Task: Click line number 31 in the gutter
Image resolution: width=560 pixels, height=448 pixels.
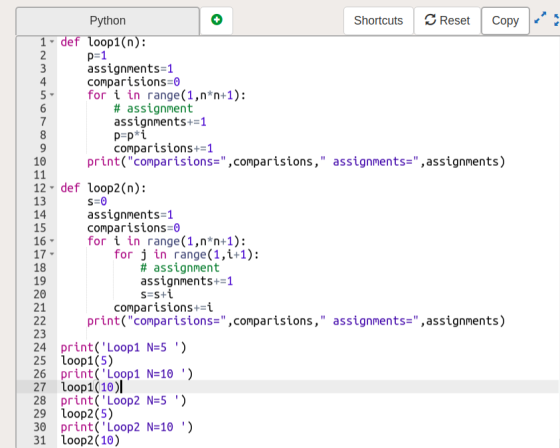Action: [40, 440]
